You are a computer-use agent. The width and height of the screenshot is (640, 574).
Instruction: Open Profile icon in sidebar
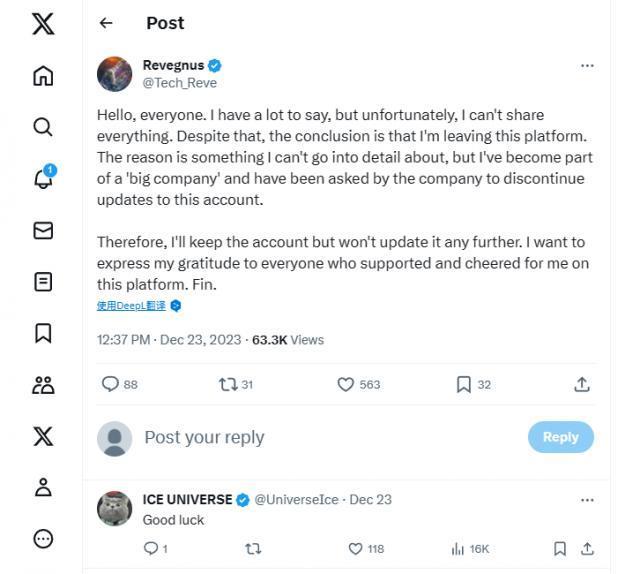[x=43, y=487]
